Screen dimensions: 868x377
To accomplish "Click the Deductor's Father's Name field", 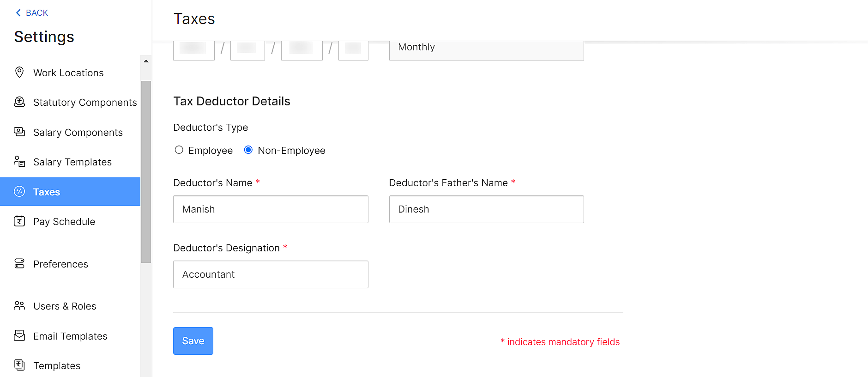I will point(486,209).
